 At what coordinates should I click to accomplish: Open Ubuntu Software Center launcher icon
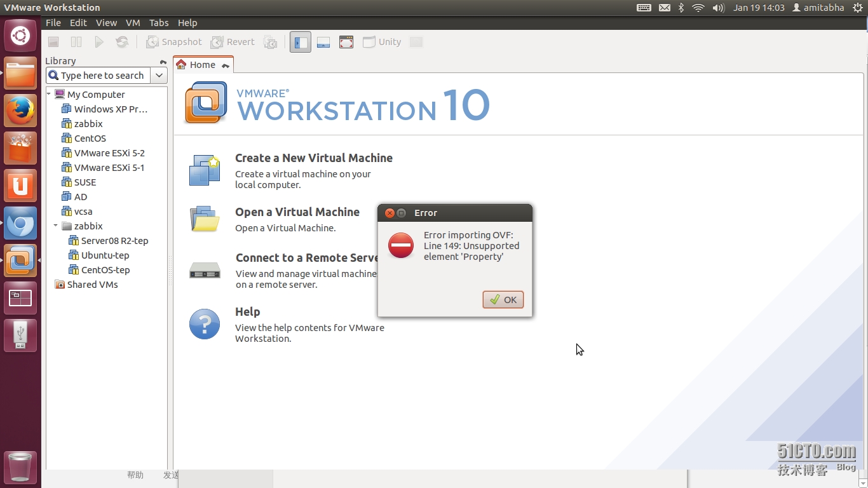point(20,149)
